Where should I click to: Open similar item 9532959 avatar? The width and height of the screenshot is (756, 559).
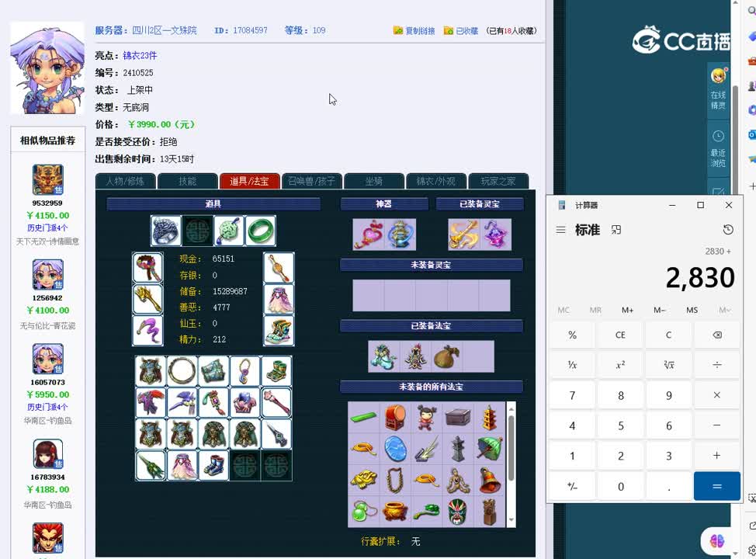tap(47, 179)
